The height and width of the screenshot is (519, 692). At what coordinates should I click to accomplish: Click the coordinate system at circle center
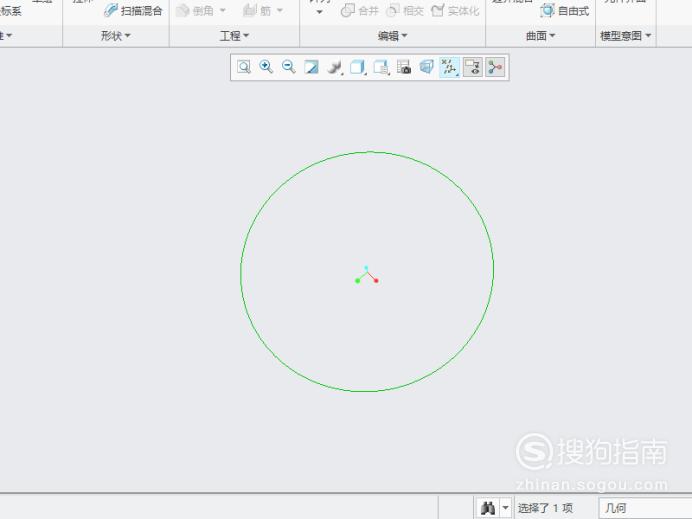(367, 275)
